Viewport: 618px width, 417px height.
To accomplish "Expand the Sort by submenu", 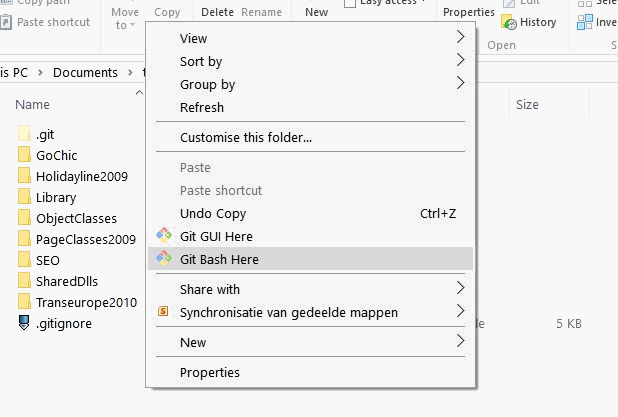I will pos(460,61).
